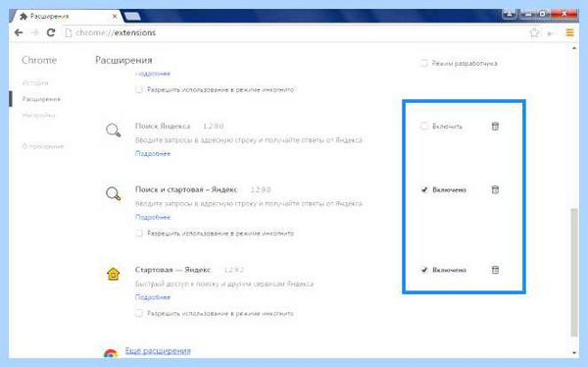Click the magnifier icon of Поиск Яндекса
Image resolution: width=588 pixels, height=367 pixels.
pyautogui.click(x=114, y=131)
